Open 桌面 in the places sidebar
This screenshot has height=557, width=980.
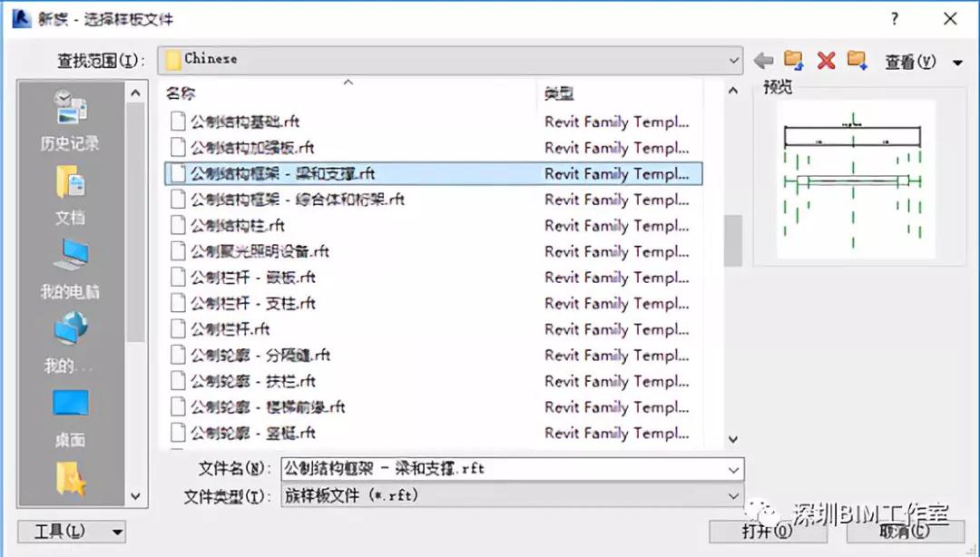pyautogui.click(x=70, y=417)
